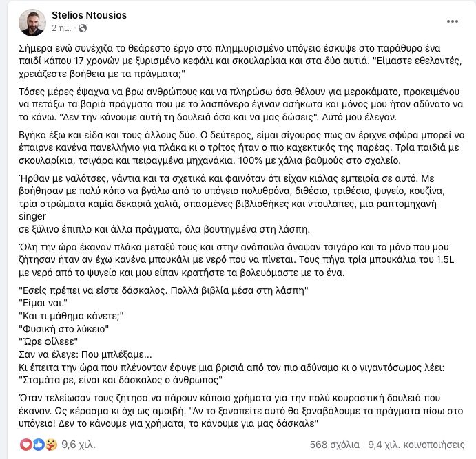Click the paragraph starting 'Τόσες μέρες έψαχνα'
The width and height of the screenshot is (476, 459).
tap(240, 105)
